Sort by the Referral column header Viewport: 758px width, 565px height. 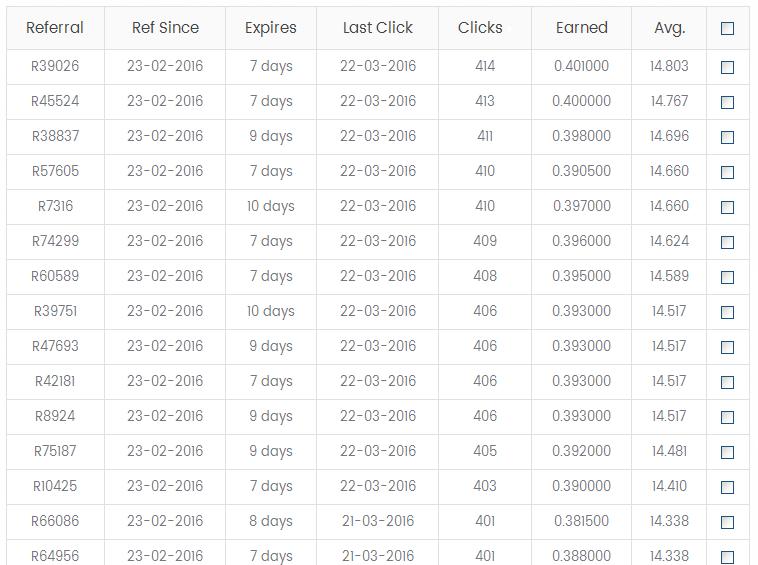coord(55,28)
